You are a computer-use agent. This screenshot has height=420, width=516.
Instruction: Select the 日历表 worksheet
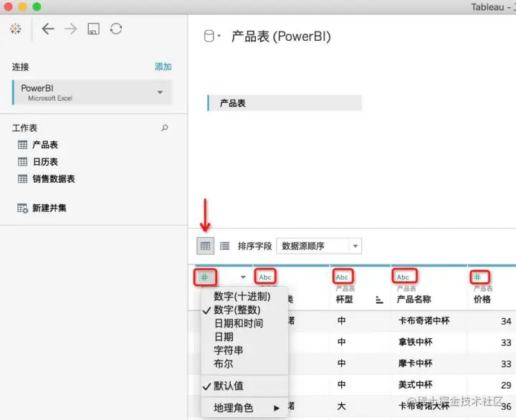click(45, 162)
